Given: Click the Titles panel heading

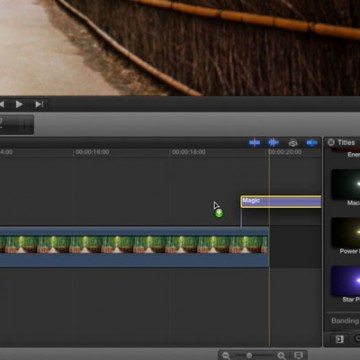Looking at the screenshot, I should (346, 143).
